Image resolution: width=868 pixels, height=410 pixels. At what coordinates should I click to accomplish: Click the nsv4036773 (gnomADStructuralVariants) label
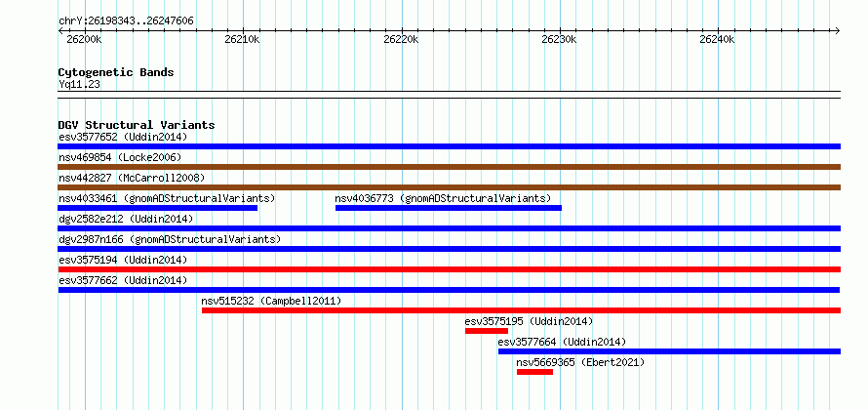444,198
